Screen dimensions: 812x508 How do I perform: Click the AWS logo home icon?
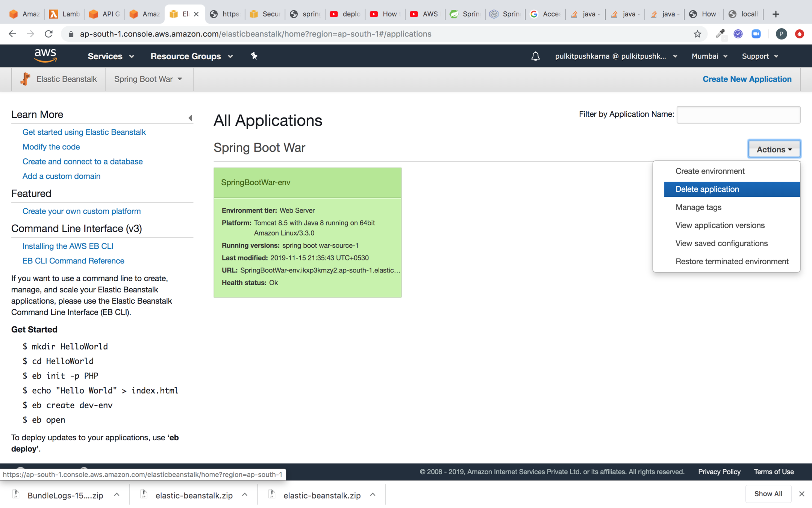pyautogui.click(x=45, y=56)
